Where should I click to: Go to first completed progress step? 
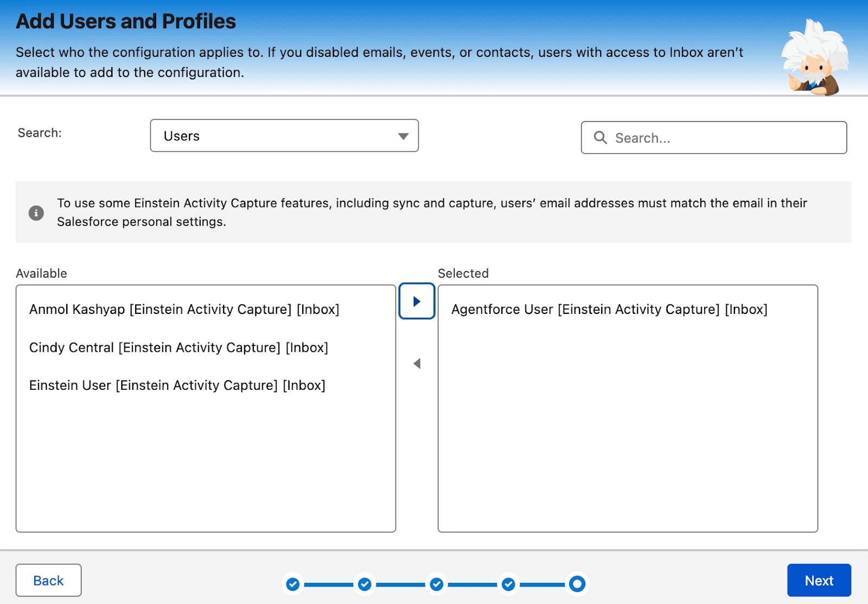pyautogui.click(x=293, y=584)
